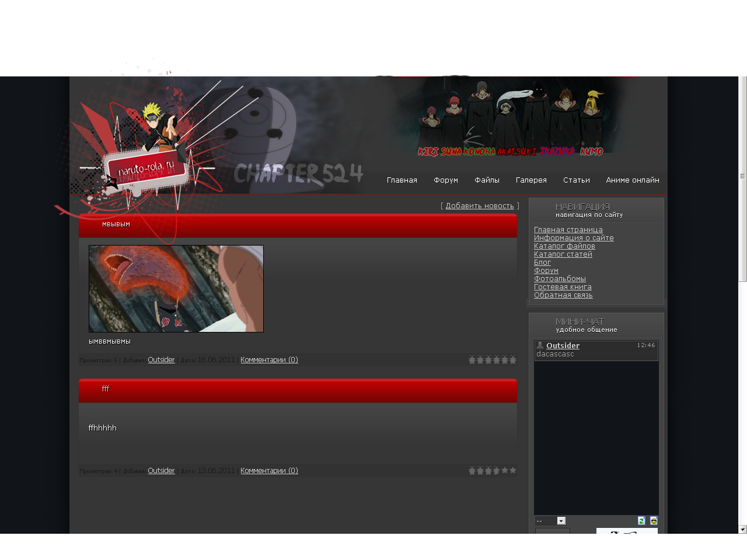Open the Файлы menu item
747x560 pixels.
click(487, 180)
